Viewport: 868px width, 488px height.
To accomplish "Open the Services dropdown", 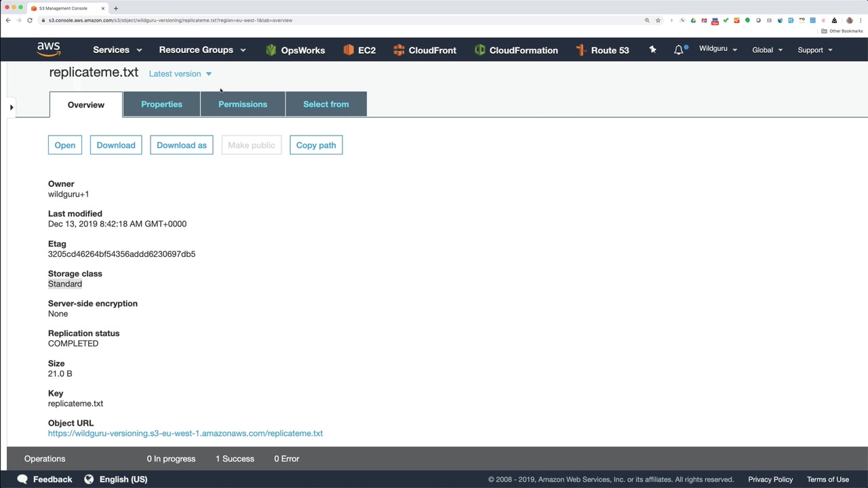I will pos(117,50).
